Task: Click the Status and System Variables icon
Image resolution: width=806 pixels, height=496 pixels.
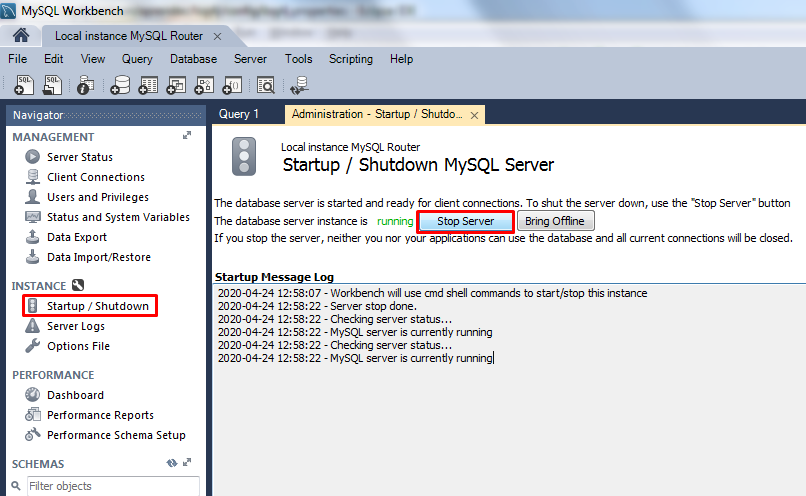Action: (33, 217)
